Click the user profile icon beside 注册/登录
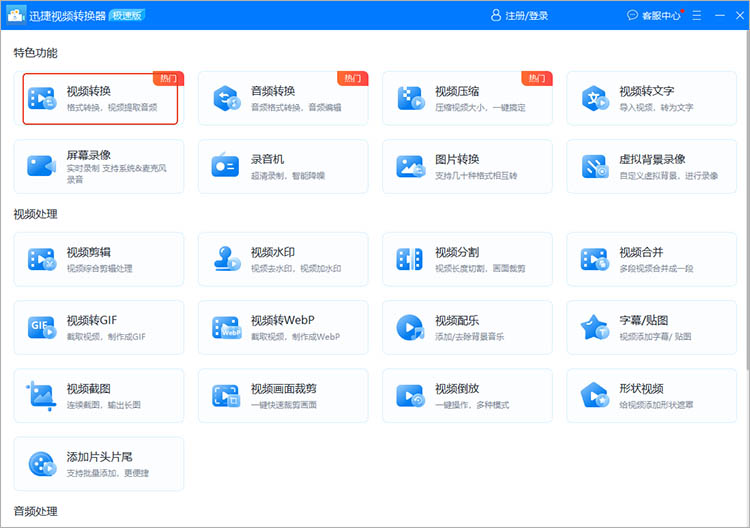Viewport: 750px width, 528px height. click(496, 15)
